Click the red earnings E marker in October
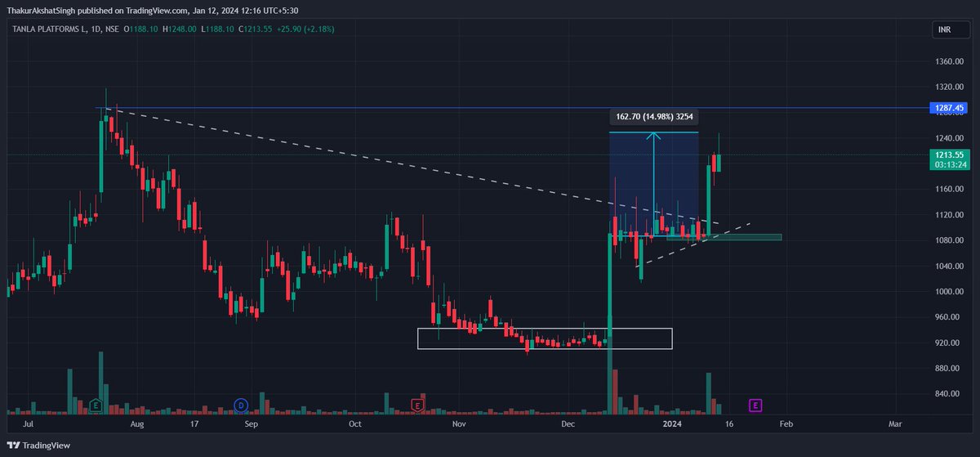The height and width of the screenshot is (457, 980). pos(417,405)
